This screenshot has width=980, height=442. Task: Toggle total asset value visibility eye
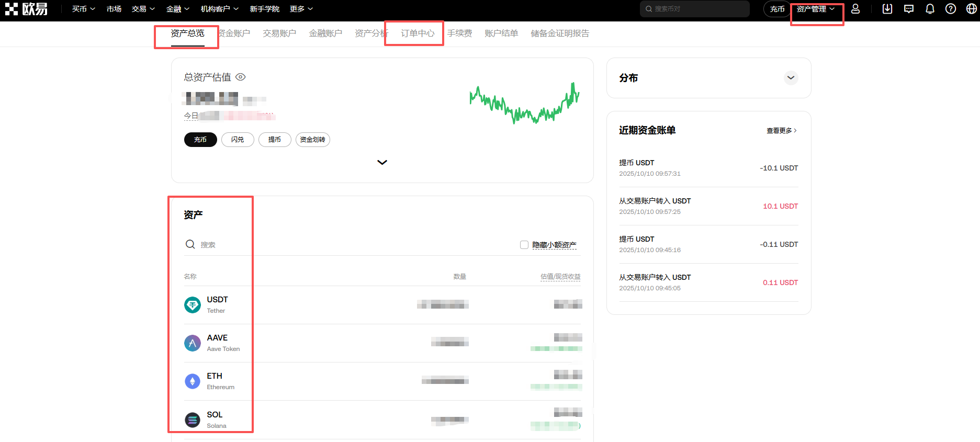241,77
